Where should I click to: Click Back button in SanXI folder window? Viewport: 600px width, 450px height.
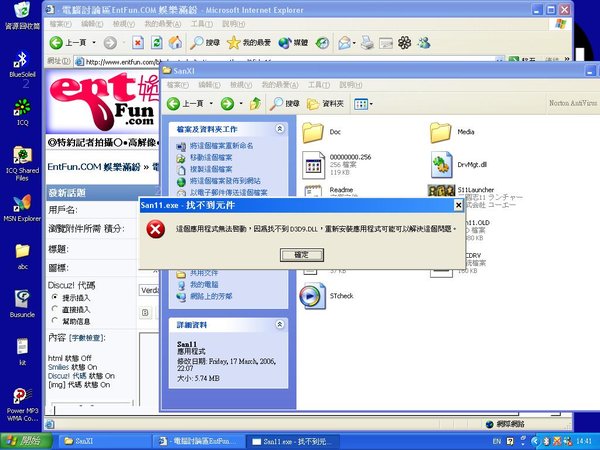(x=185, y=103)
